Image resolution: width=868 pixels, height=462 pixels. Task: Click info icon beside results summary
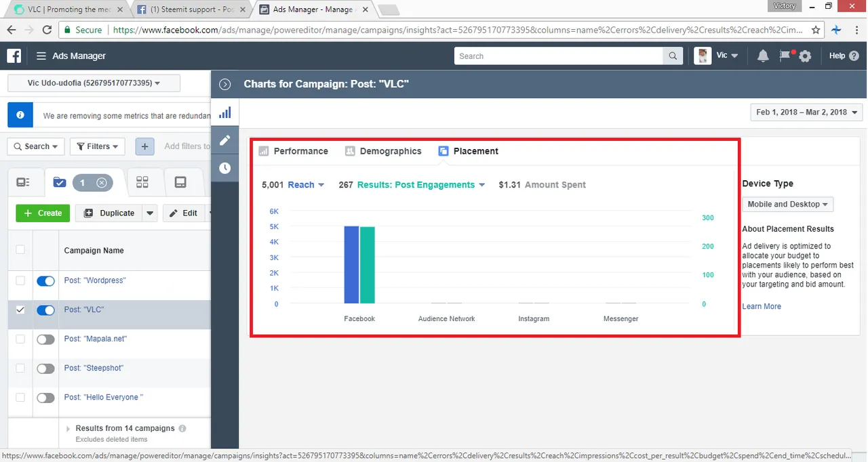tap(182, 428)
